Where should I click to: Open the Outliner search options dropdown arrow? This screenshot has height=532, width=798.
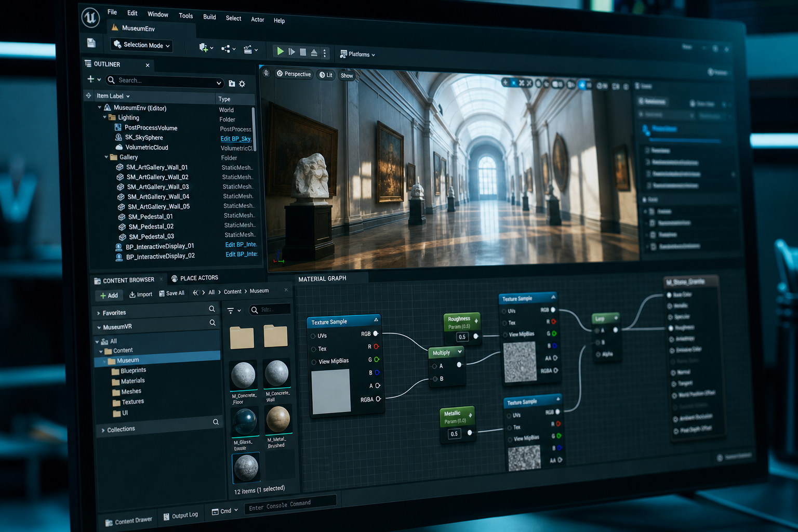[x=219, y=83]
